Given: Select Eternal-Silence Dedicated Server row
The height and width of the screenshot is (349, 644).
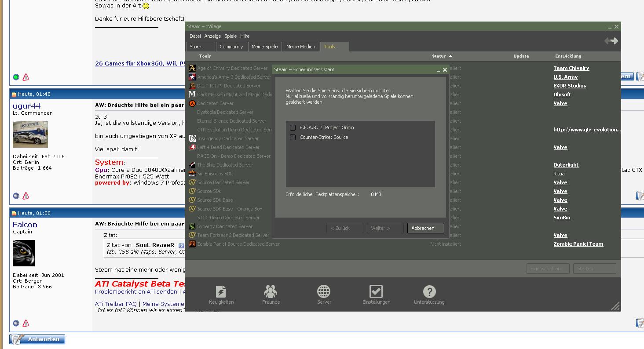Looking at the screenshot, I should coord(231,121).
